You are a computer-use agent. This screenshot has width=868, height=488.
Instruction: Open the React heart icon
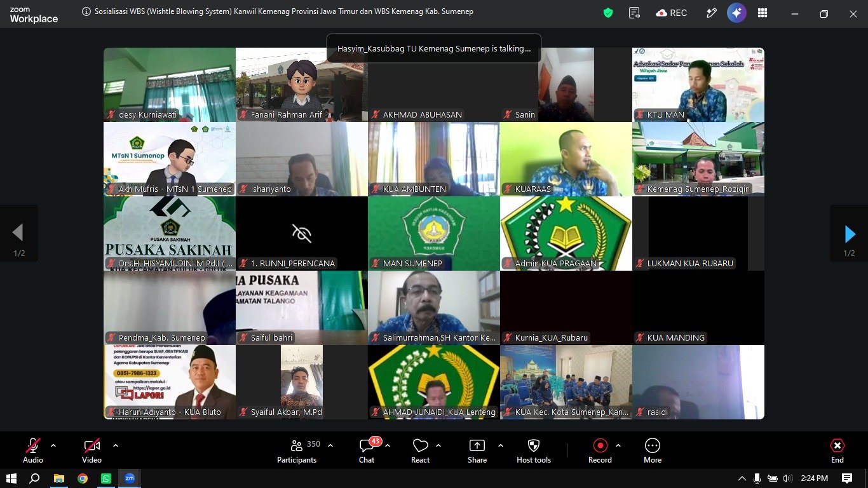pyautogui.click(x=420, y=451)
